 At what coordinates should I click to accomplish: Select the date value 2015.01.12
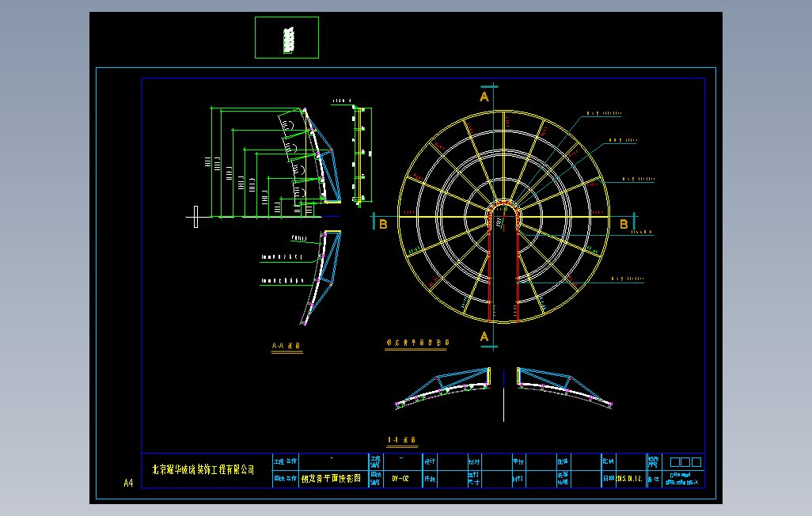(629, 479)
